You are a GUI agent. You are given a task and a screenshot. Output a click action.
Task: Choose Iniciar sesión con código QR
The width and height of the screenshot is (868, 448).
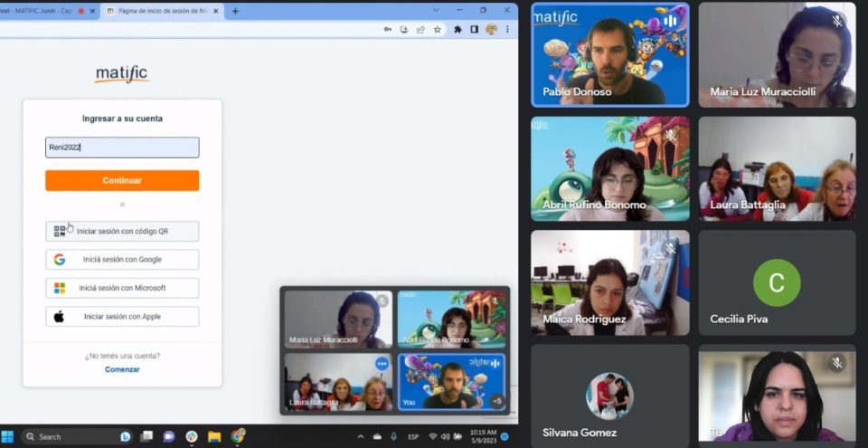coord(122,231)
